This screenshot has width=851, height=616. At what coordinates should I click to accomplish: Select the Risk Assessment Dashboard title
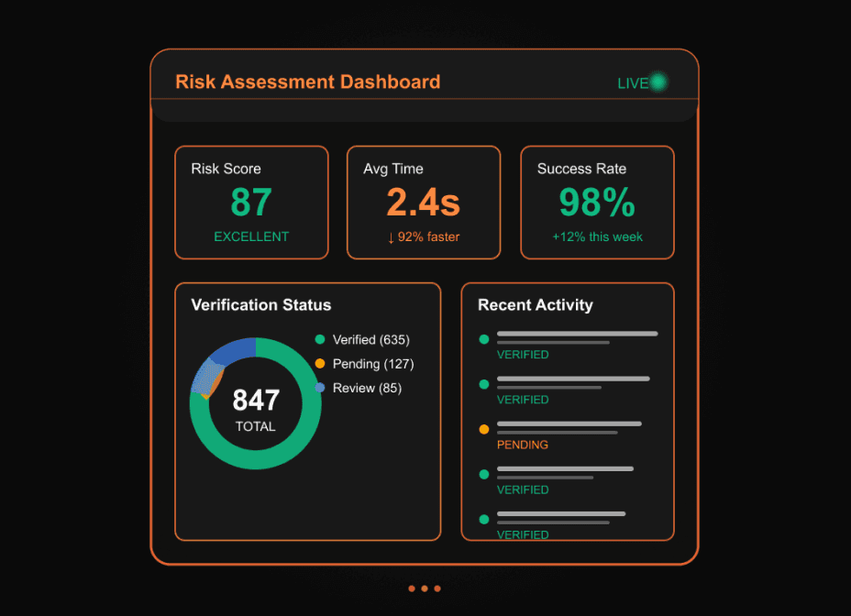(308, 82)
